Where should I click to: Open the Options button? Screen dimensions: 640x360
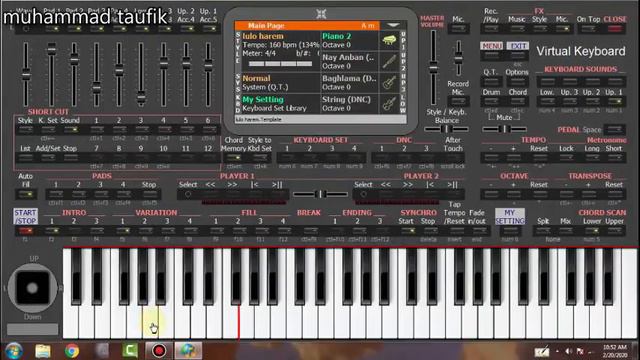(517, 82)
